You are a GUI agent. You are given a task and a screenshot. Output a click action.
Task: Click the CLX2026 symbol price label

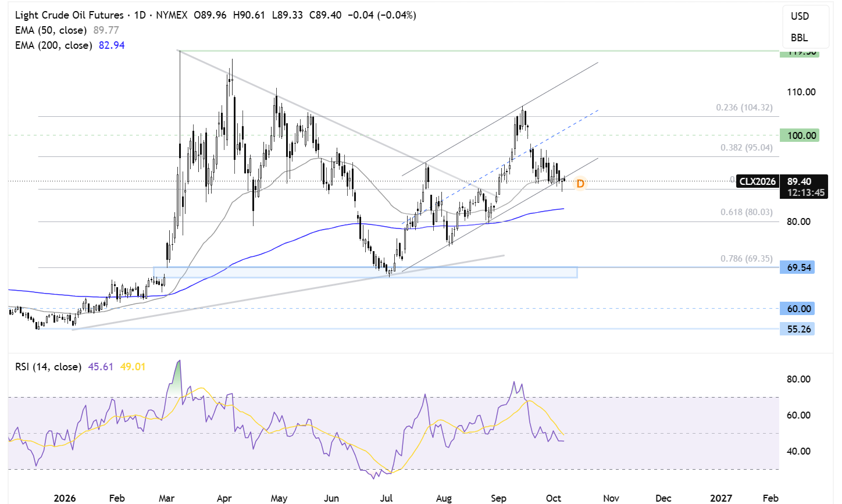[x=757, y=181]
